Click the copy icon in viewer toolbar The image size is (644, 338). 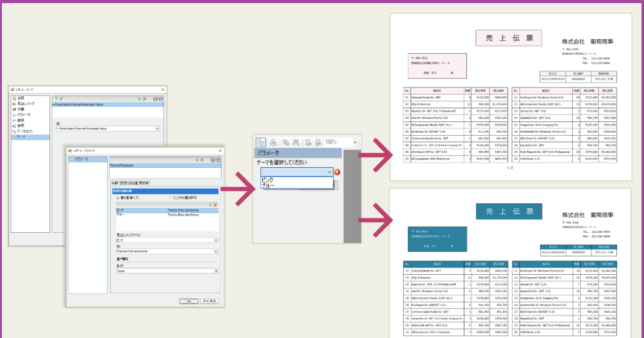pyautogui.click(x=285, y=143)
